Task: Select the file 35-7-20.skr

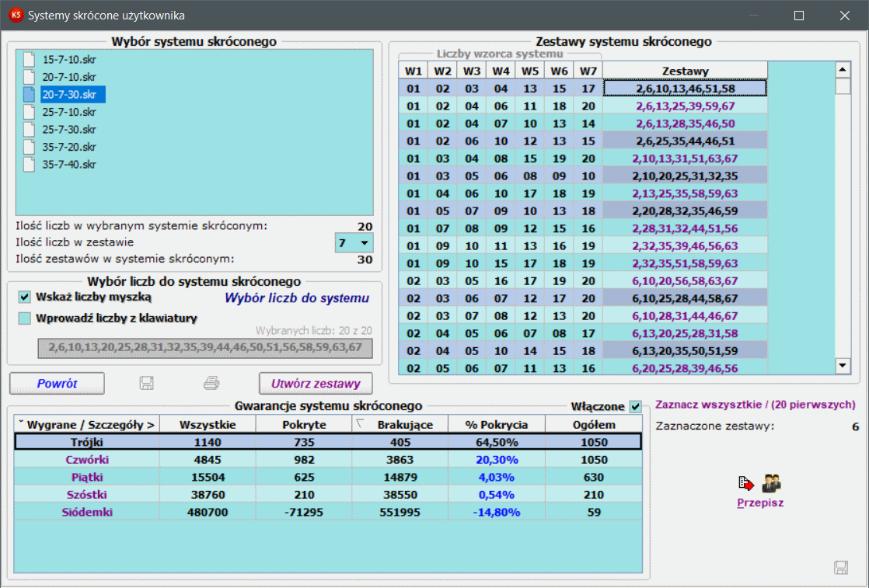Action: pos(69,147)
